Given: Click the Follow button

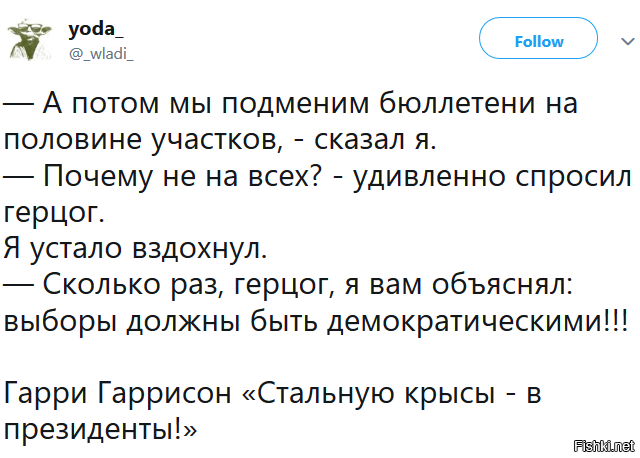Looking at the screenshot, I should (538, 38).
